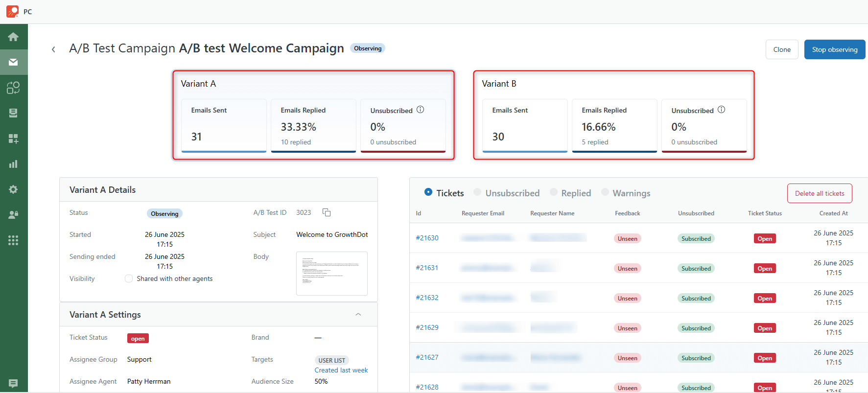868x393 pixels.
Task: Click the Feedback column header
Action: [x=627, y=213]
